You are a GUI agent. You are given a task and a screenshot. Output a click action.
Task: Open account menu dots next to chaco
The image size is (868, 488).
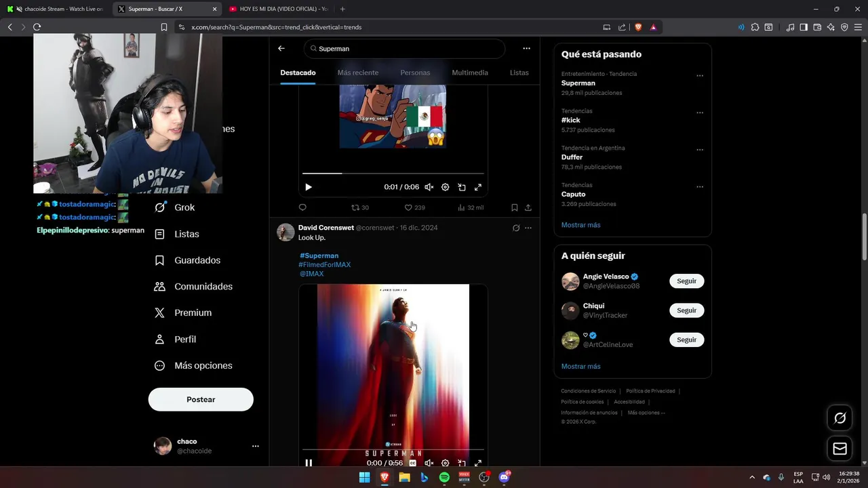[x=256, y=446]
